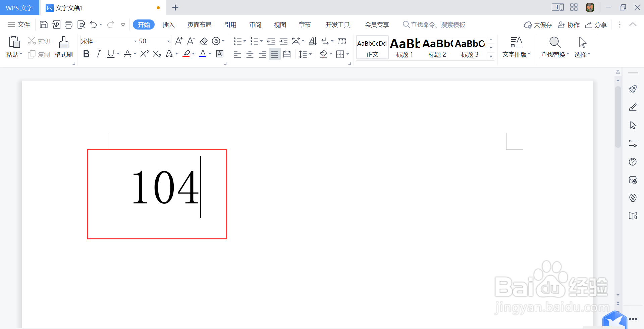Toggle character border icon
The image size is (644, 329).
click(220, 54)
